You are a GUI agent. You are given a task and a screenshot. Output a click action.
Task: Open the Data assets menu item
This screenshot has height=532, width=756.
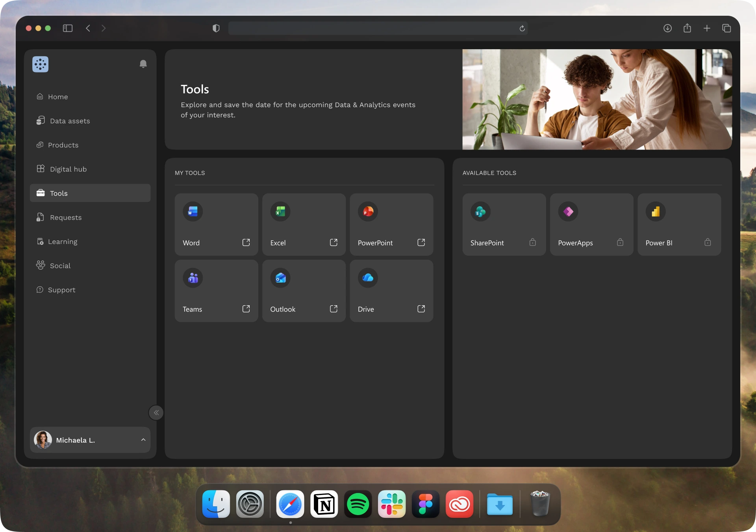coord(70,121)
